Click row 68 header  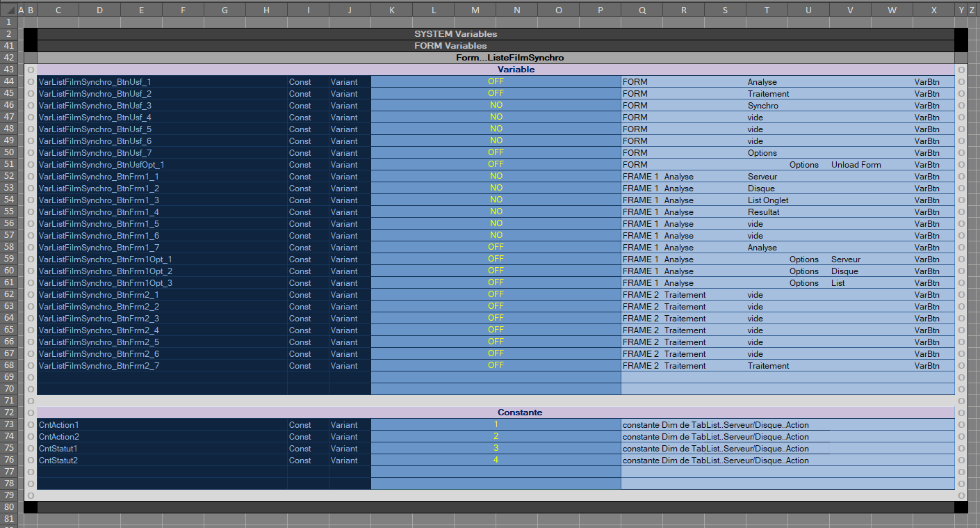click(8, 366)
